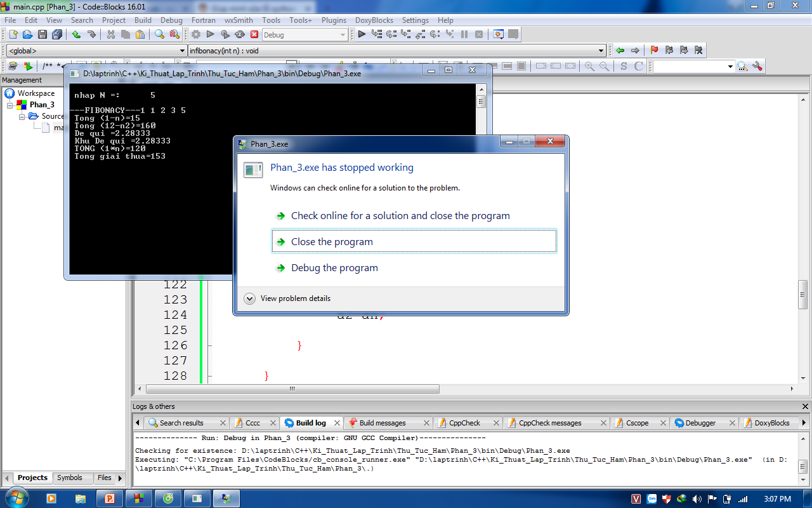Collapse the Phan_3 project tree node
Screen dimensions: 812x508
point(11,105)
